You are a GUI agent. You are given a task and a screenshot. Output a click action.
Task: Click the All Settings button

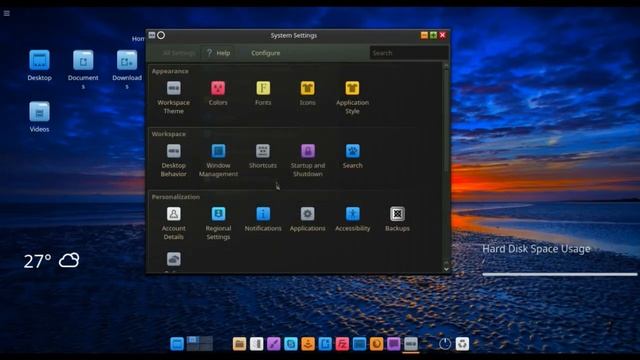click(178, 53)
